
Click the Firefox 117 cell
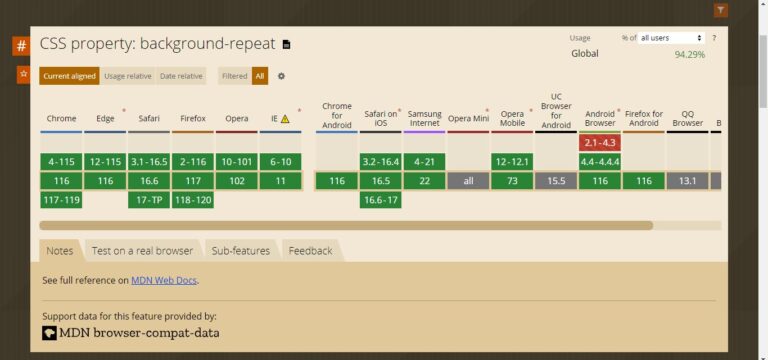click(193, 181)
